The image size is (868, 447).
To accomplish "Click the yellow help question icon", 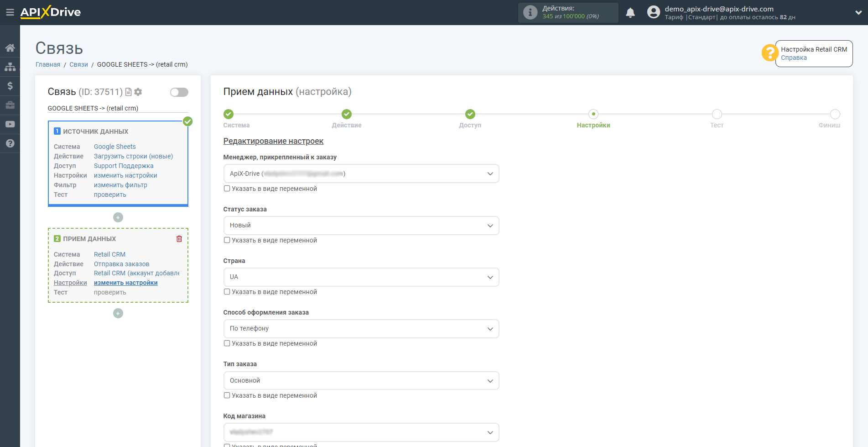I will (769, 53).
